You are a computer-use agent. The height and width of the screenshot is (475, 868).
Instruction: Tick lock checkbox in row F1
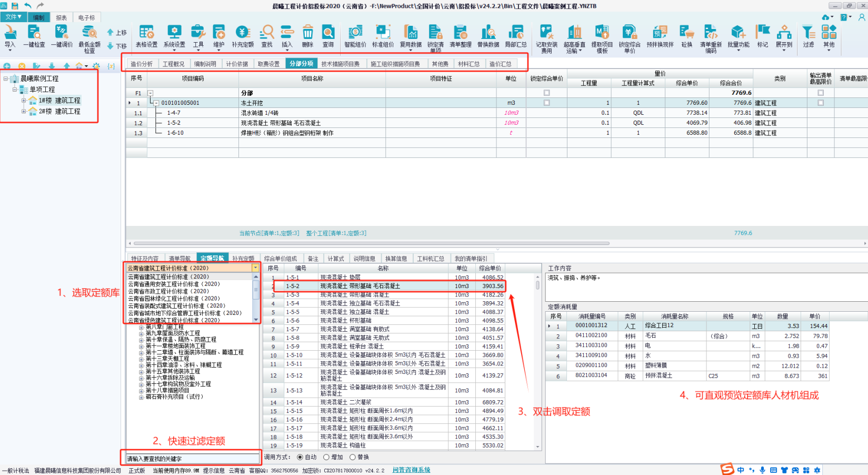coord(546,93)
